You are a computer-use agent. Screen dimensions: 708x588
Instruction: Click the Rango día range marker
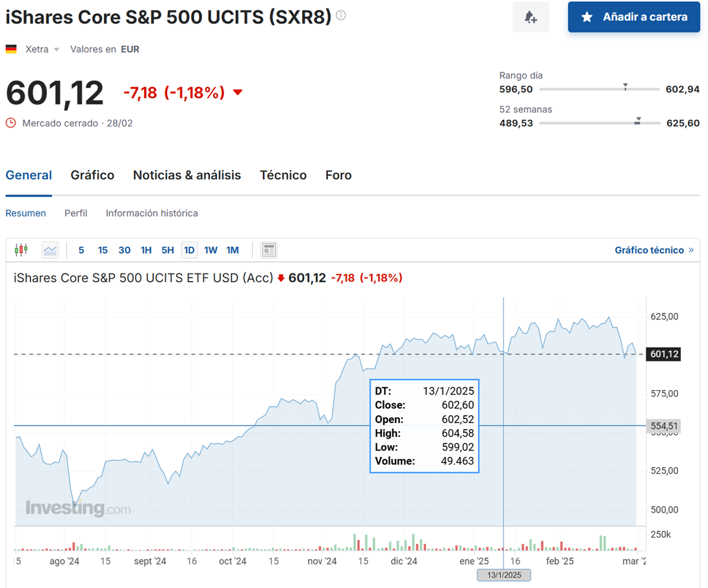(x=626, y=86)
